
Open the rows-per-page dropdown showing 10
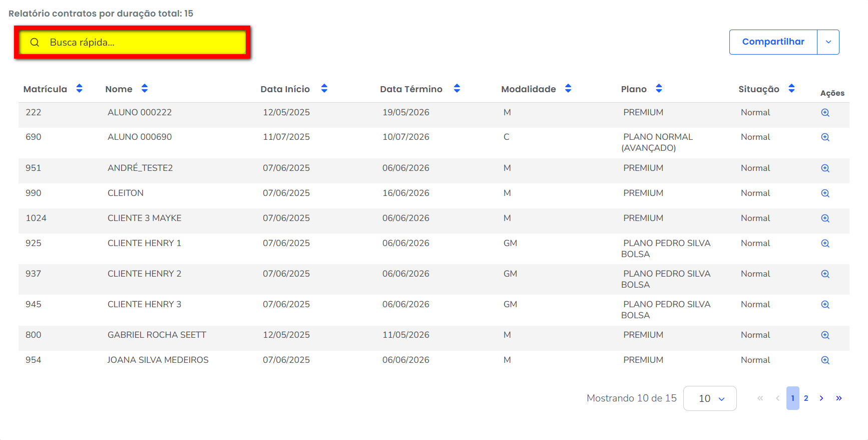[709, 398]
